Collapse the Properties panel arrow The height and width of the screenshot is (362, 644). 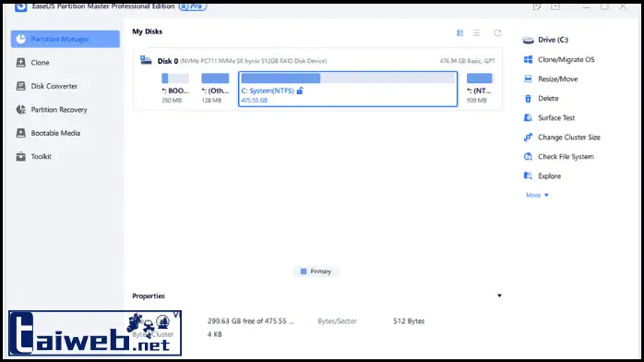click(x=499, y=296)
